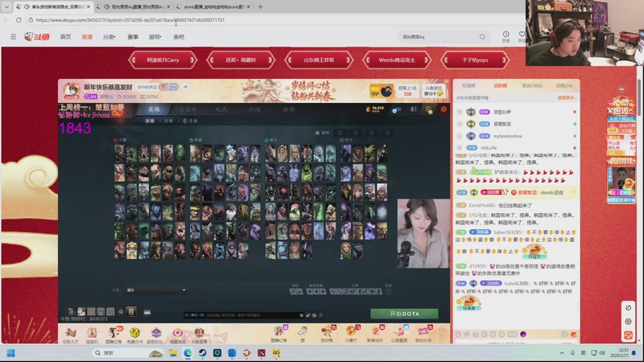Screen dimensions: 644x362
Task: Open a new browser tab with plus button
Action: (260, 6)
